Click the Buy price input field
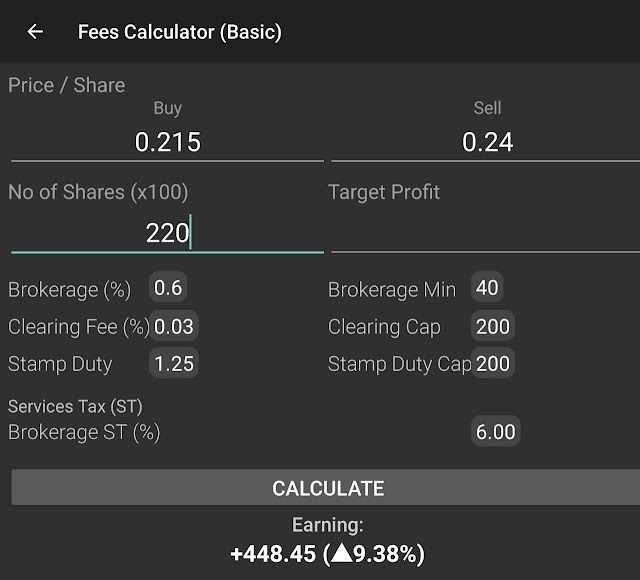Image resolution: width=640 pixels, height=580 pixels. 167,142
